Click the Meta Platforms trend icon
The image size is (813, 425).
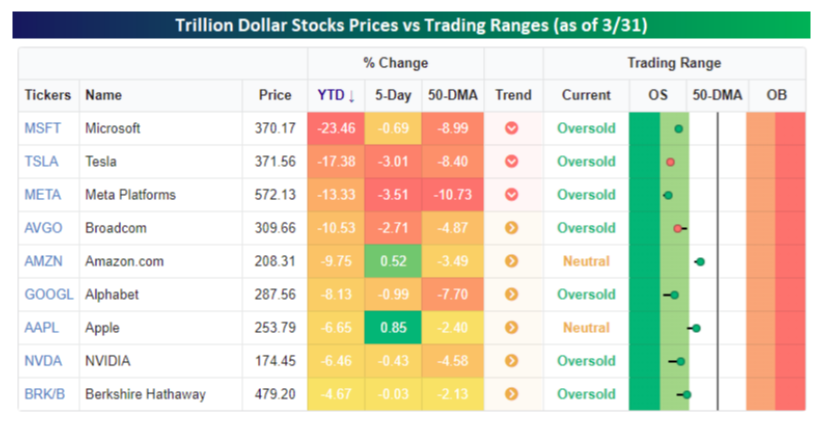(512, 195)
